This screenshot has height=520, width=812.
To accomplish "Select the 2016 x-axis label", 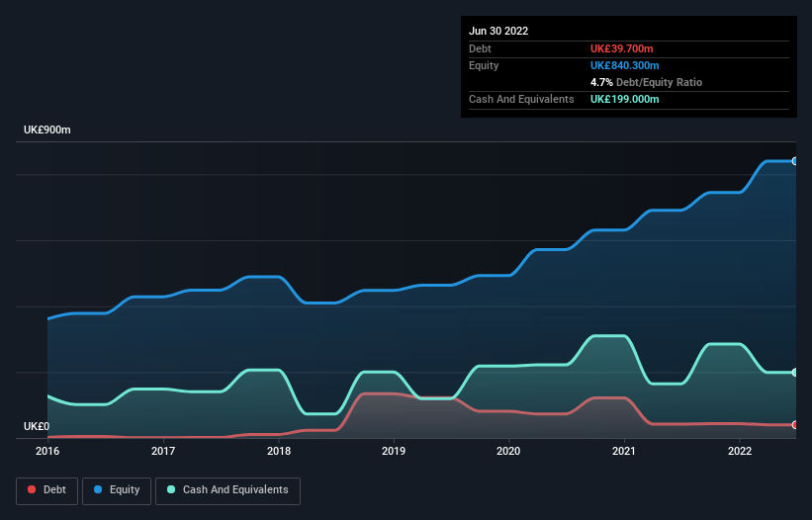I will point(47,451).
